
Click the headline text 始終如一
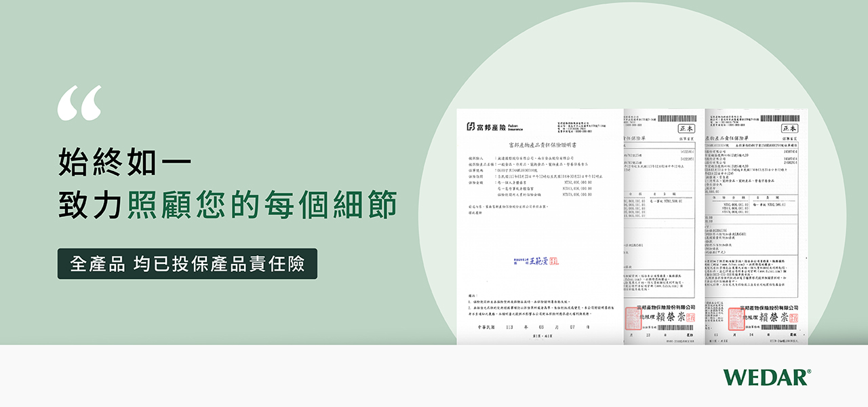pos(125,162)
